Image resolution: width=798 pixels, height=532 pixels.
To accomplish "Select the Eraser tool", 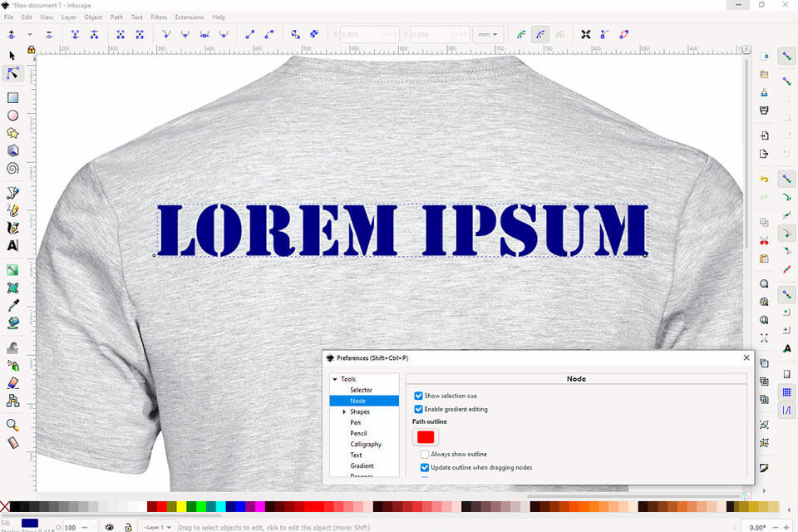I will point(12,383).
